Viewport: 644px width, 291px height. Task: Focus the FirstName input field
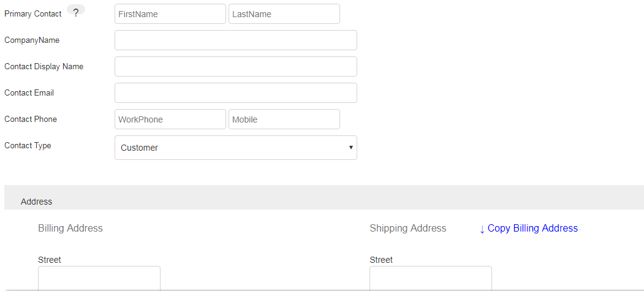click(x=170, y=14)
